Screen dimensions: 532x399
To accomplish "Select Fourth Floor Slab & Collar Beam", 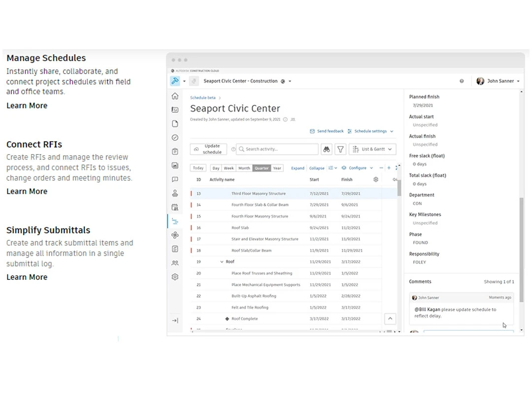I will 286,205.
